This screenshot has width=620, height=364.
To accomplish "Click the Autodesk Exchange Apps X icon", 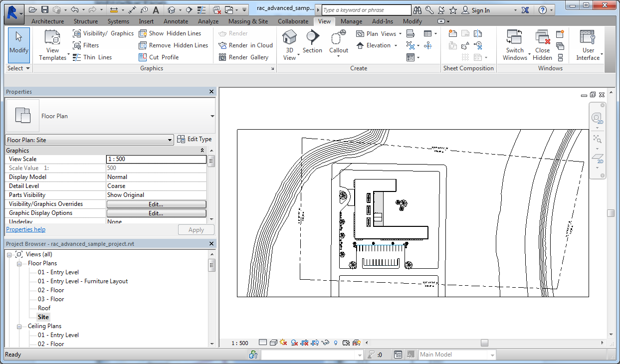I will pyautogui.click(x=525, y=10).
